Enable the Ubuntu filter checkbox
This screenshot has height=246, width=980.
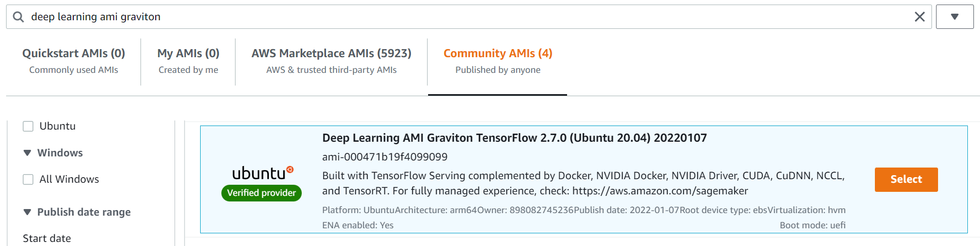pyautogui.click(x=28, y=126)
